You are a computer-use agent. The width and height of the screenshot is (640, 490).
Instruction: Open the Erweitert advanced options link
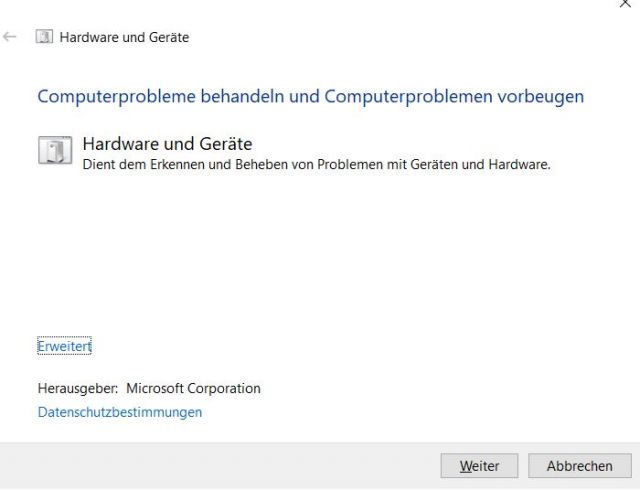[64, 346]
